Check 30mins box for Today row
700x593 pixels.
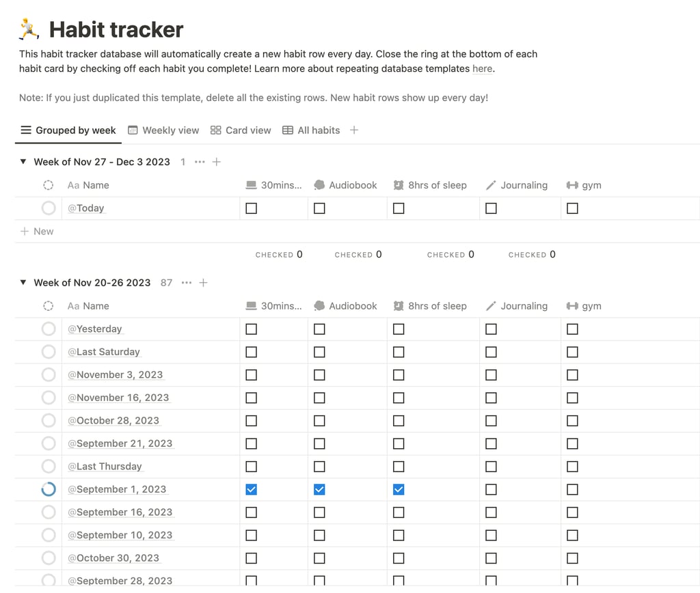(x=252, y=208)
